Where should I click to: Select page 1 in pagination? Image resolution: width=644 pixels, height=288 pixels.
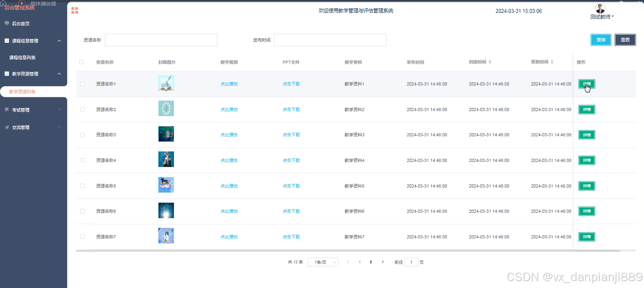tap(360, 262)
